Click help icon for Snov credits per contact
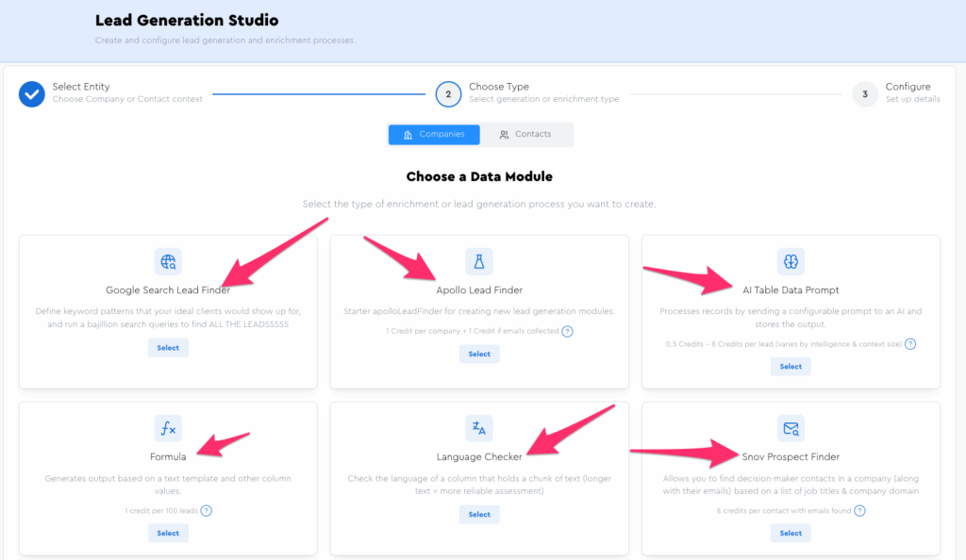 click(x=859, y=510)
